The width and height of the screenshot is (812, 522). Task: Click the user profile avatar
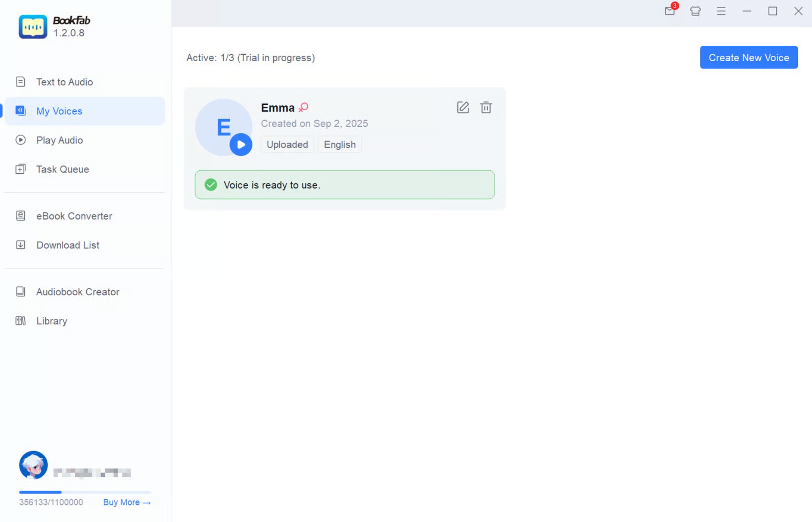pos(33,465)
